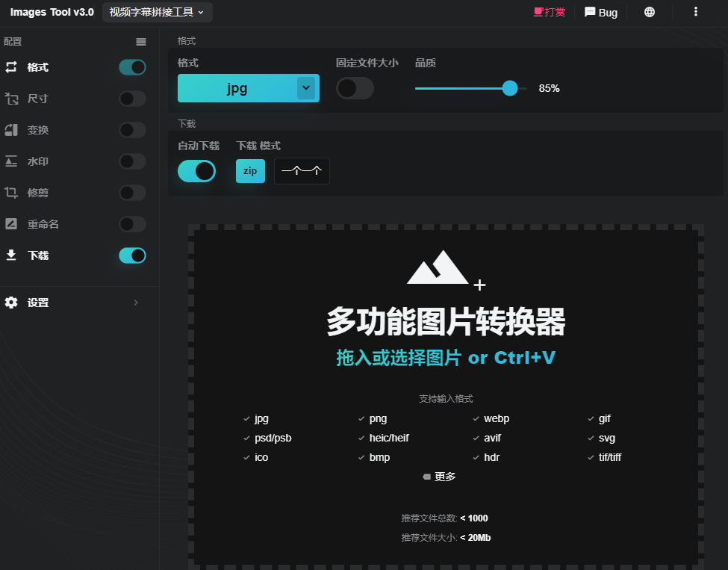
Task: Click the Bug report link
Action: pos(601,12)
